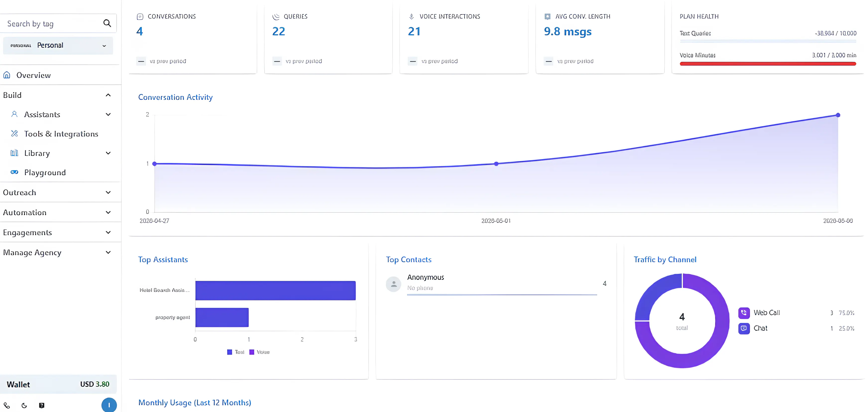Click the Voice Minutes usage value

coord(834,55)
